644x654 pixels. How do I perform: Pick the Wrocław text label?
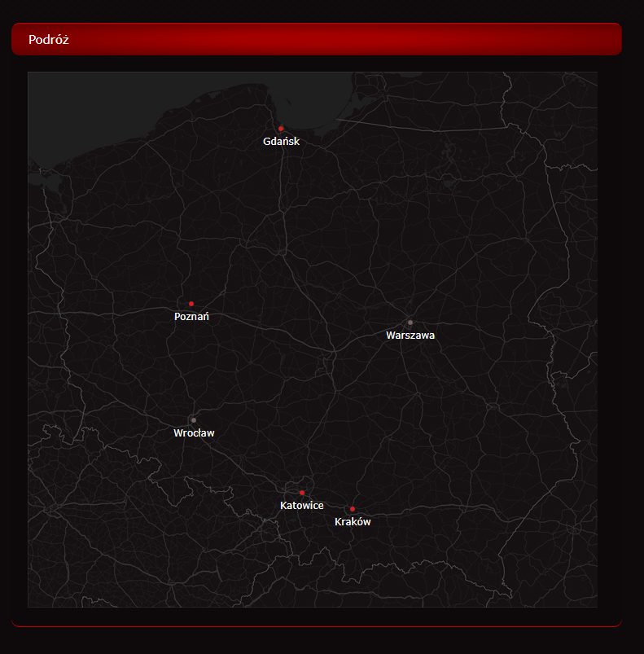click(x=194, y=433)
